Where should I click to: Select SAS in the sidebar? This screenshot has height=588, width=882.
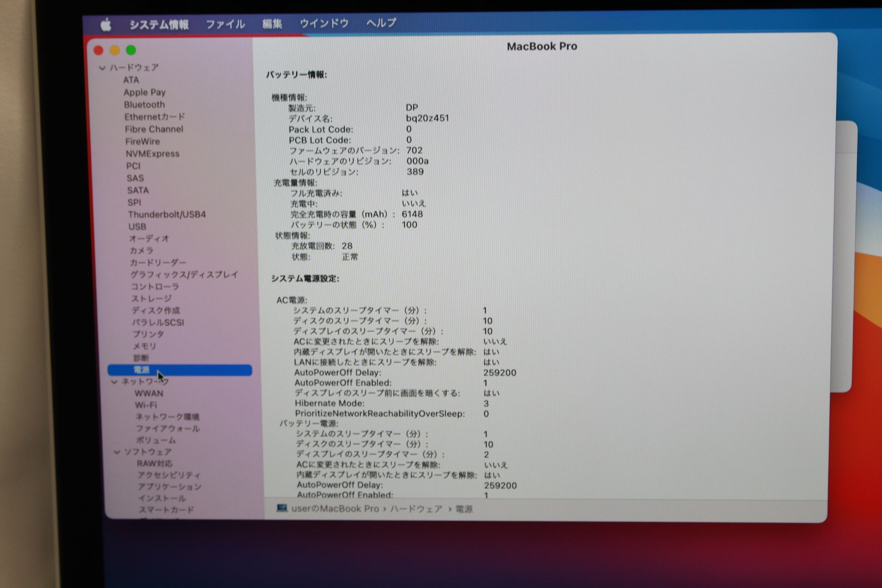click(x=135, y=178)
